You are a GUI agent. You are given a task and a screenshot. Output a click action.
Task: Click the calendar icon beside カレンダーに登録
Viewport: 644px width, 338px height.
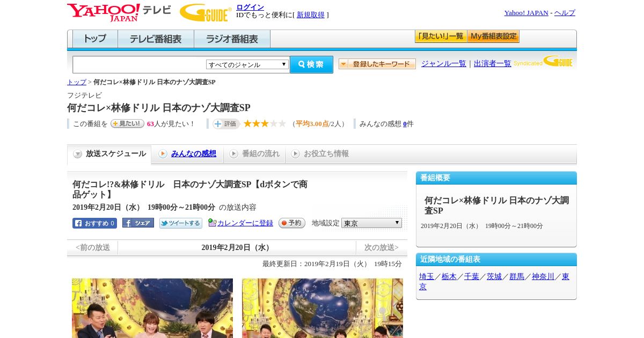[212, 223]
